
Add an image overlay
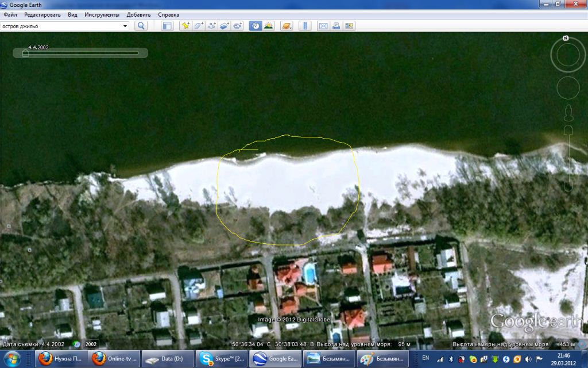[x=225, y=26]
